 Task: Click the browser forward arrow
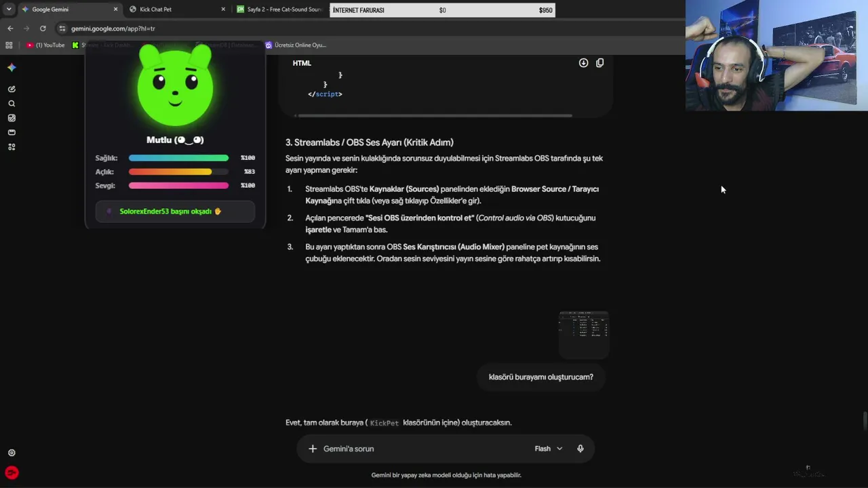pos(26,28)
